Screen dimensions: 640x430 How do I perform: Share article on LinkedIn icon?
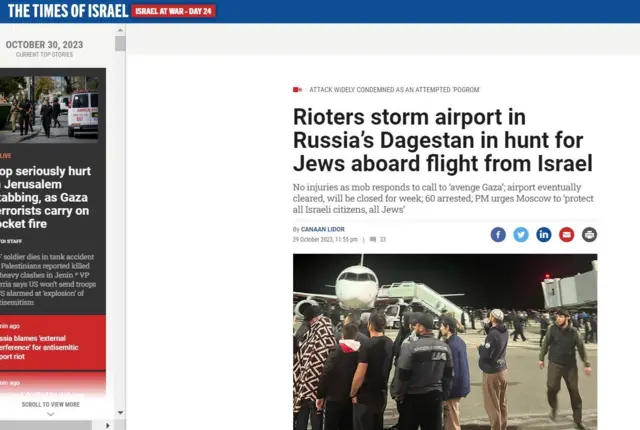pos(544,235)
